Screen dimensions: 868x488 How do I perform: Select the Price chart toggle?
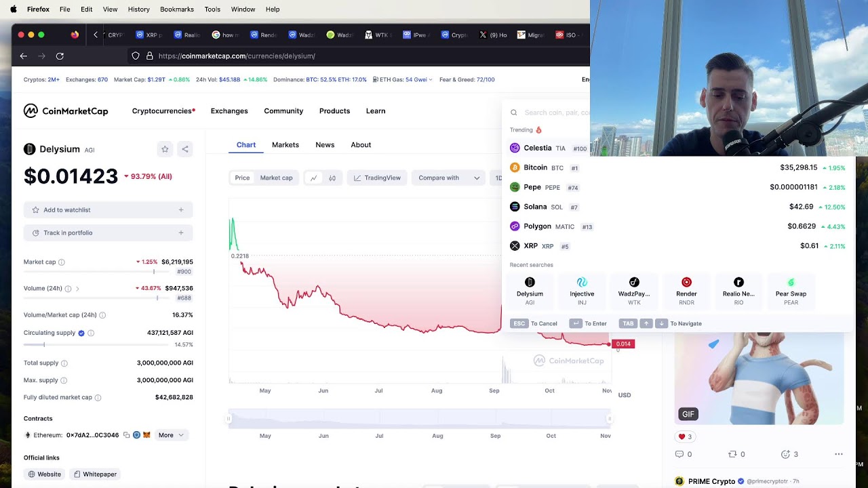242,178
